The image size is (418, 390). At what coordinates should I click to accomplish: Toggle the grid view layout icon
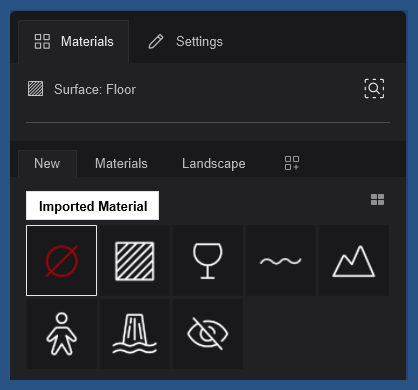pos(377,200)
